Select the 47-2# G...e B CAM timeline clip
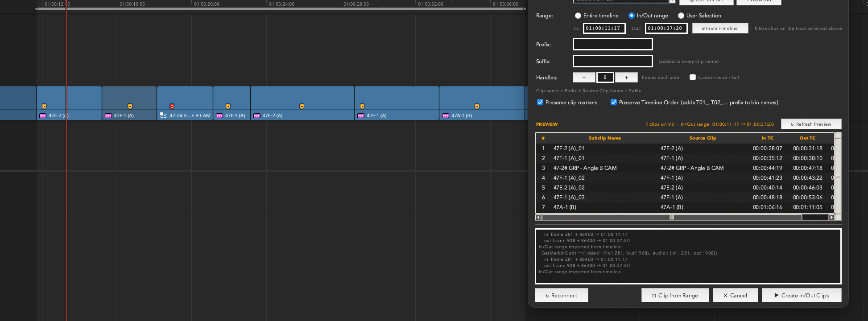This screenshot has height=321, width=868. pos(185,103)
